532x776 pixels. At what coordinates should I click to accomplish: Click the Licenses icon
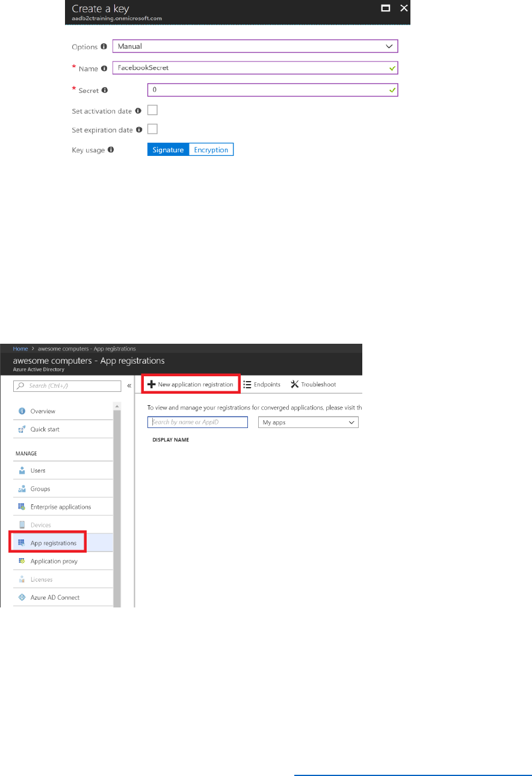[22, 579]
